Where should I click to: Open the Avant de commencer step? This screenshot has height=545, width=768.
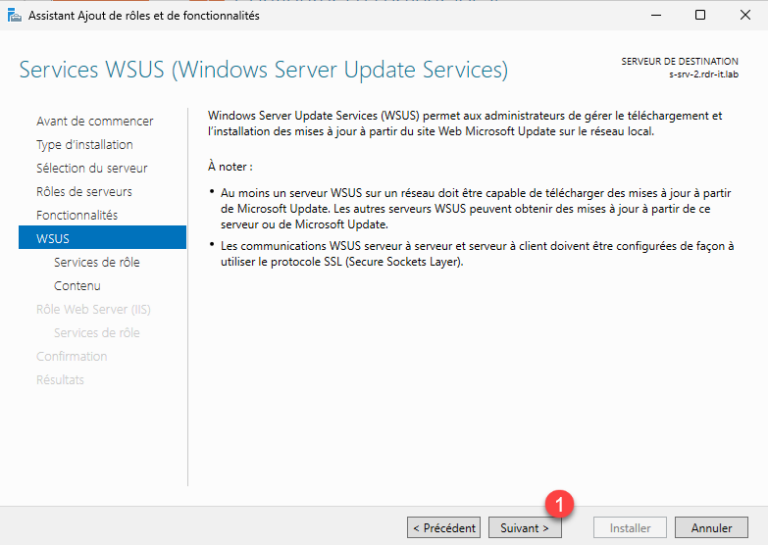(x=95, y=121)
